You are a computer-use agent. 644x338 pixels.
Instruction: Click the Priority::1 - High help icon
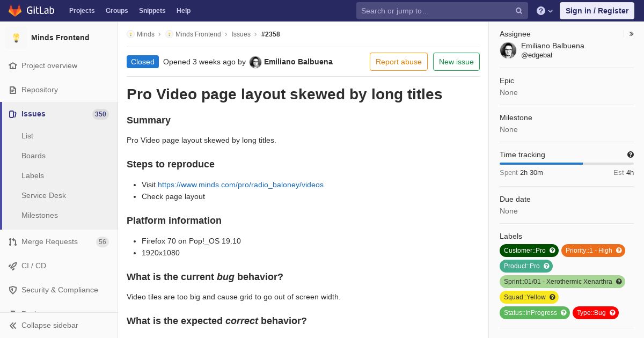(619, 251)
